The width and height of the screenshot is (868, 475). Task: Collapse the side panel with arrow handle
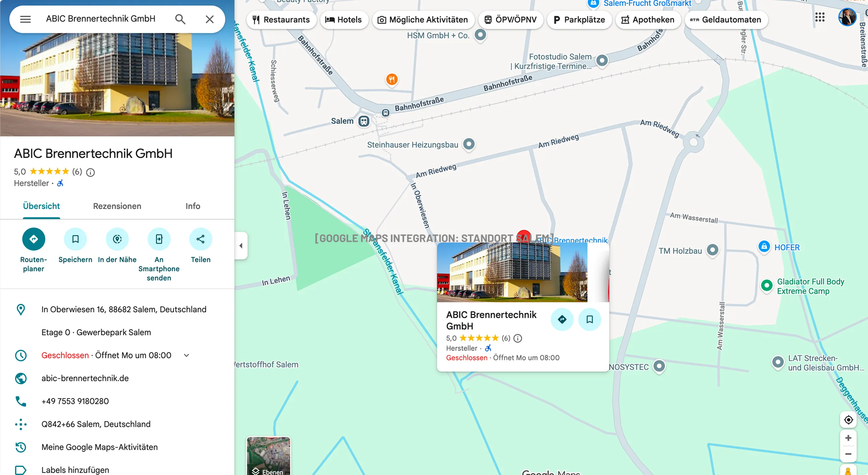241,246
